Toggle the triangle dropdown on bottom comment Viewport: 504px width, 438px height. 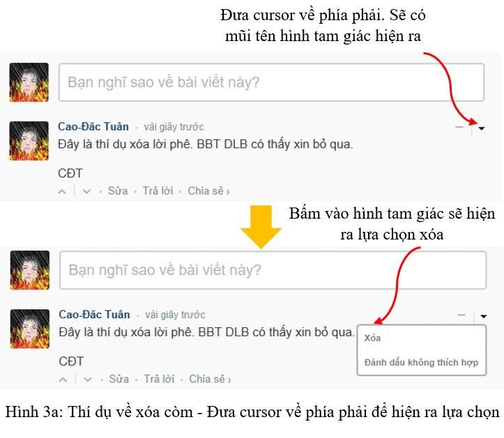[x=483, y=316]
